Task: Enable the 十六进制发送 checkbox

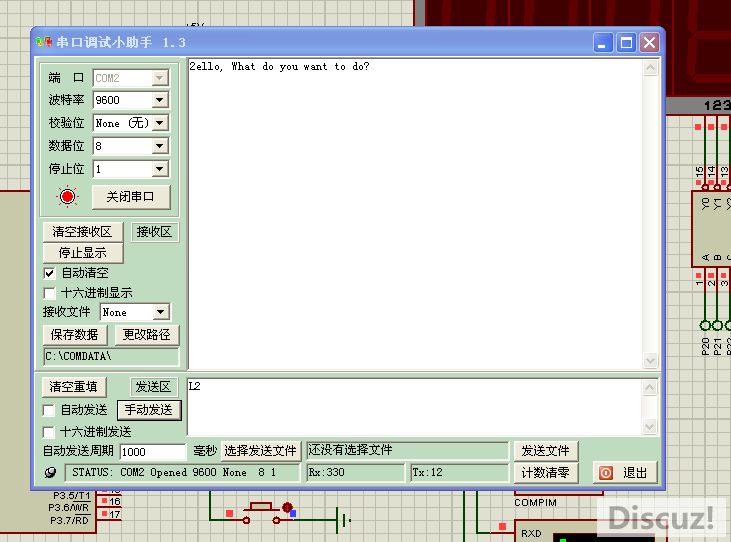Action: click(x=48, y=432)
